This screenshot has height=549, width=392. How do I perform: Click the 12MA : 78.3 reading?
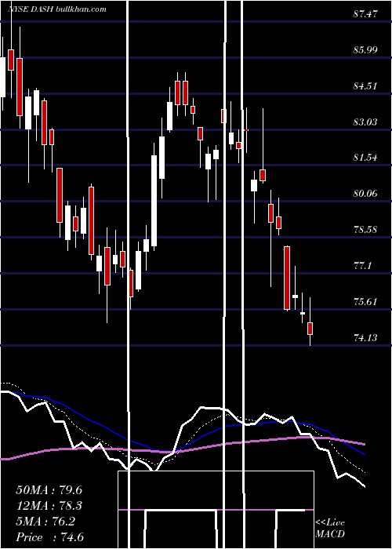coord(49,506)
